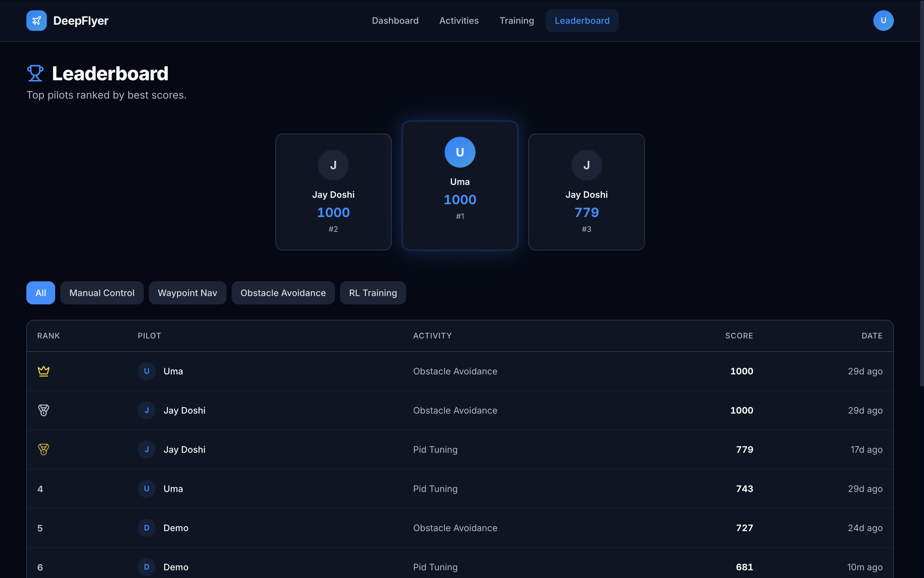The image size is (924, 578).
Task: Click pilot name Jay Doshi in the 779 row
Action: pos(184,450)
